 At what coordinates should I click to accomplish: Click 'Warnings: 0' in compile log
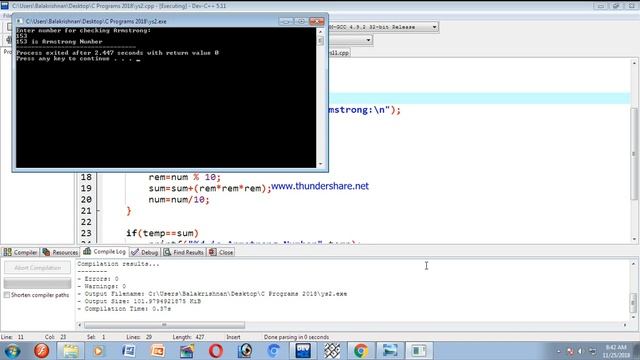pyautogui.click(x=101, y=286)
